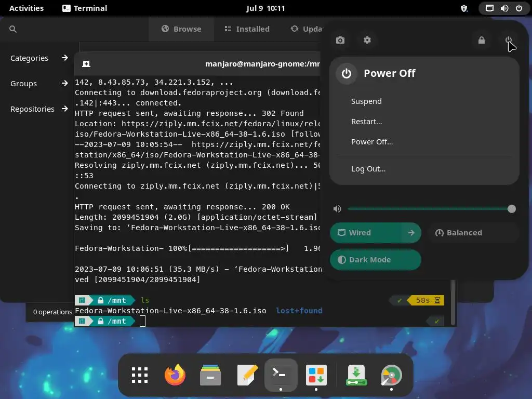
Task: Open disk partition tool in dock
Action: pyautogui.click(x=391, y=375)
